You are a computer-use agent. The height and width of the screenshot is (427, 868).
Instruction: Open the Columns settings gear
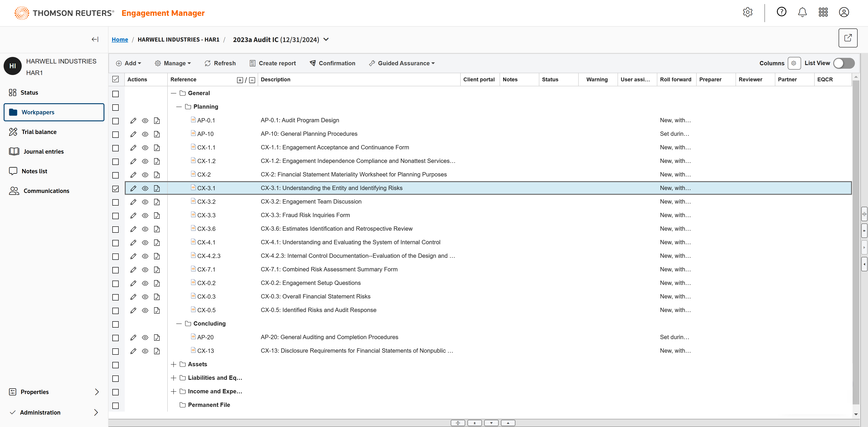click(x=794, y=63)
